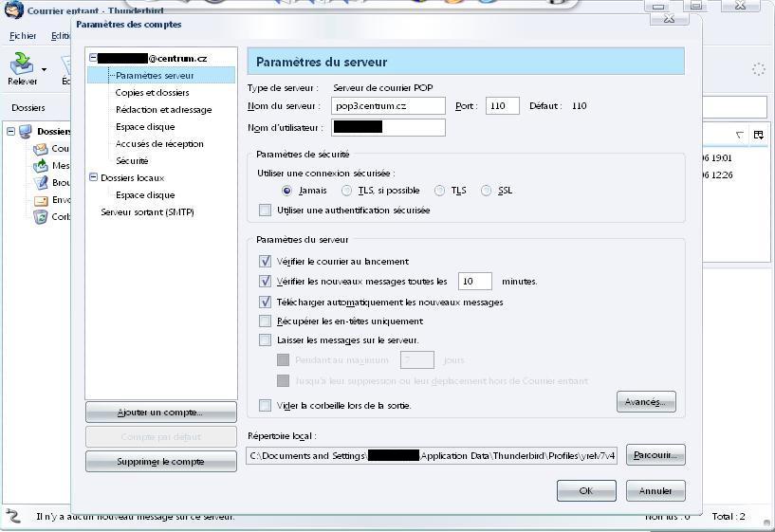775x532 pixels.
Task: Click the Parcourir button
Action: tap(655, 455)
